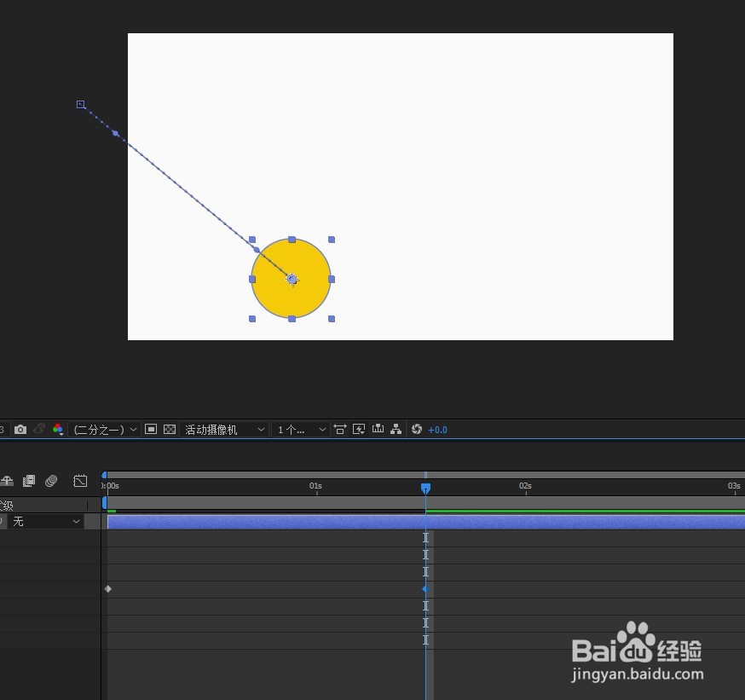Click the Fast Previews lightning icon

[x=359, y=430]
